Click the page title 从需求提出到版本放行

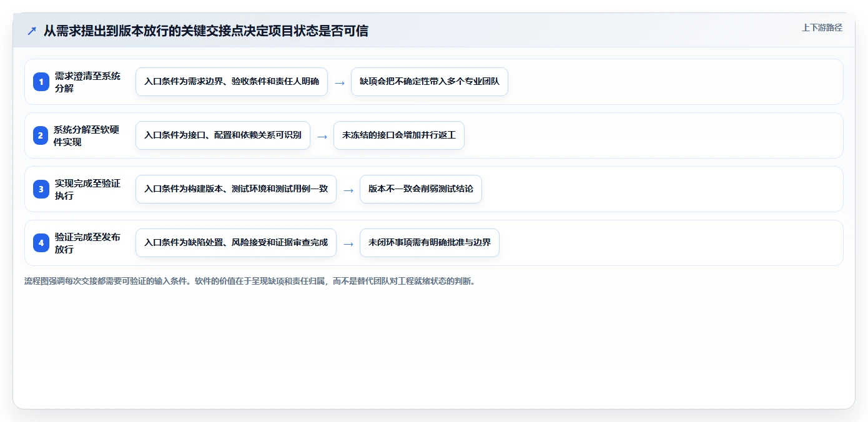point(206,31)
